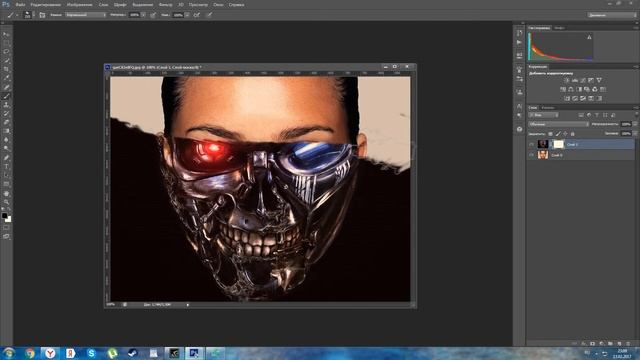Lock all layer attributes
Screen dimensions: 640x360
[x=573, y=134]
